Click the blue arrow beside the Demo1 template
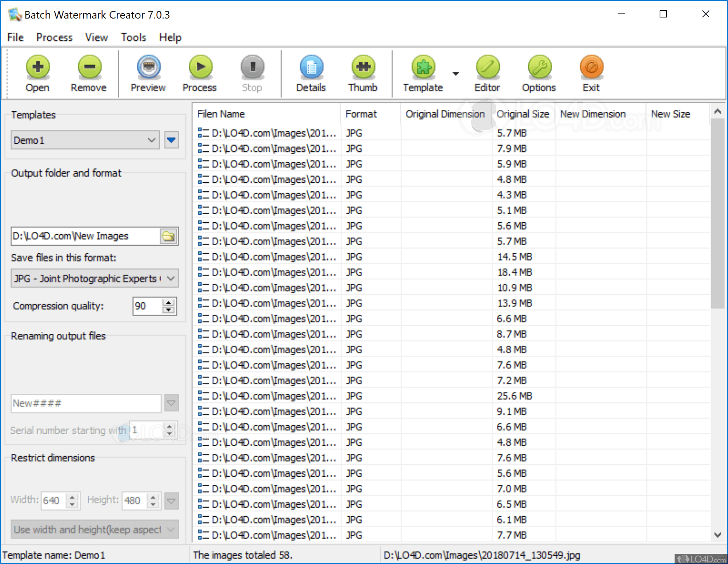728x564 pixels. (x=171, y=140)
